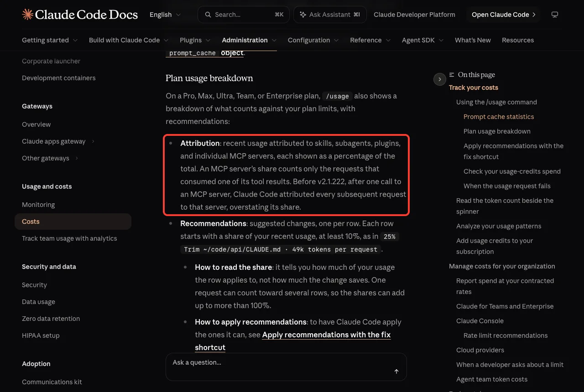Open the Administration dropdown menu
The height and width of the screenshot is (392, 584).
click(x=249, y=40)
